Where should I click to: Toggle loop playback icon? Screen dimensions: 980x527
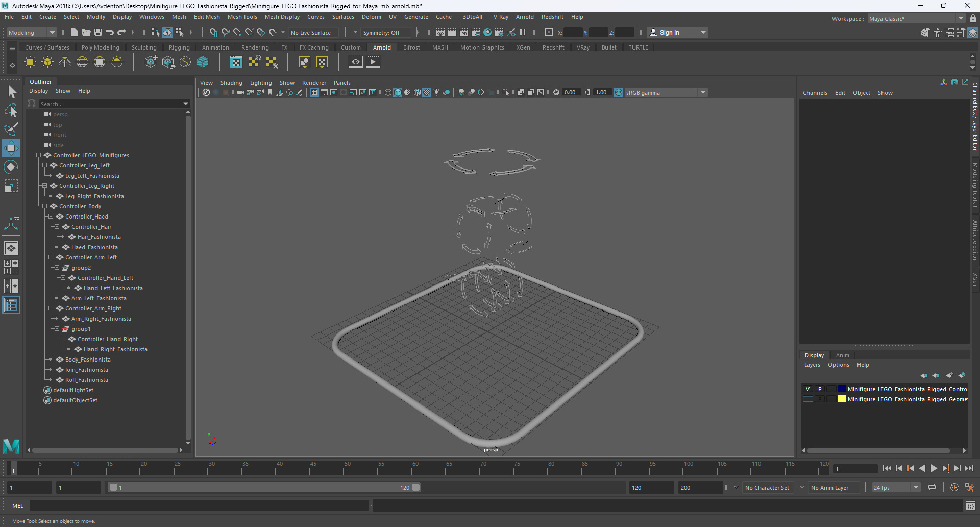[x=932, y=488]
